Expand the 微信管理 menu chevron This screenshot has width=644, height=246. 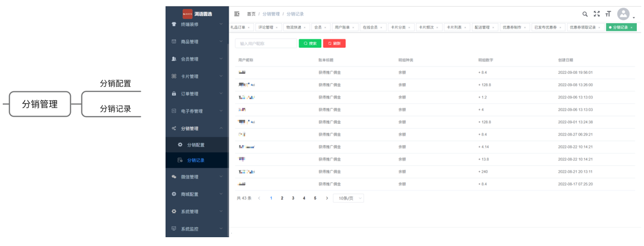coord(221,177)
